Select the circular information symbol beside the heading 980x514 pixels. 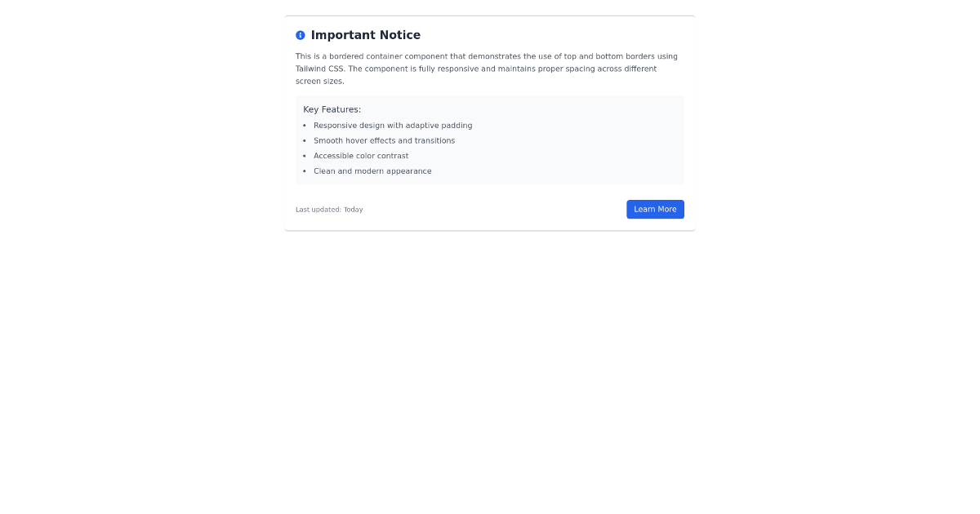tap(300, 35)
